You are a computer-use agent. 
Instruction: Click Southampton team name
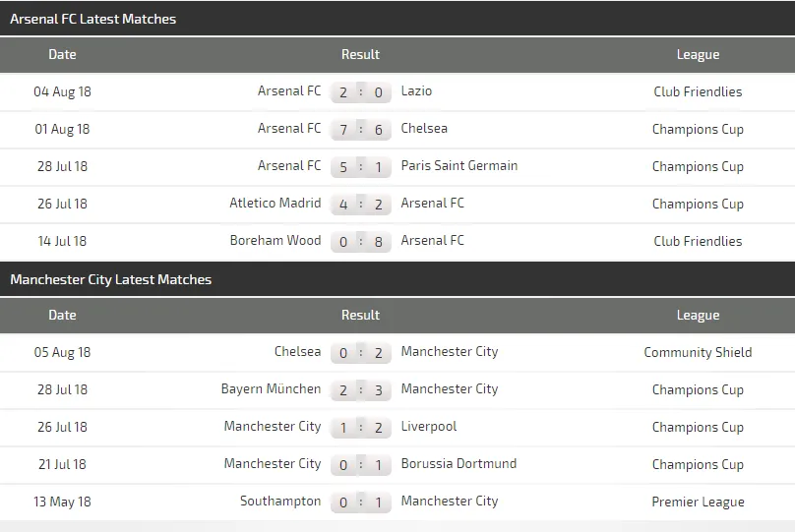tap(280, 502)
